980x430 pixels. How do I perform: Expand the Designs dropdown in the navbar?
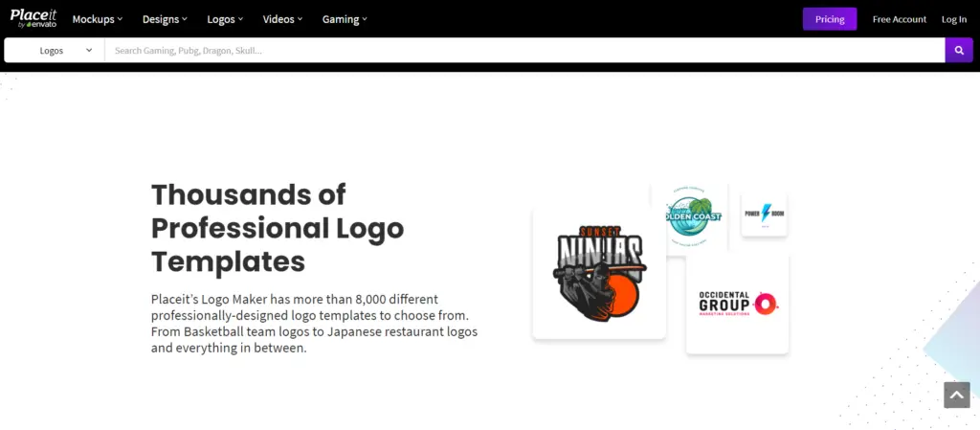(x=165, y=19)
